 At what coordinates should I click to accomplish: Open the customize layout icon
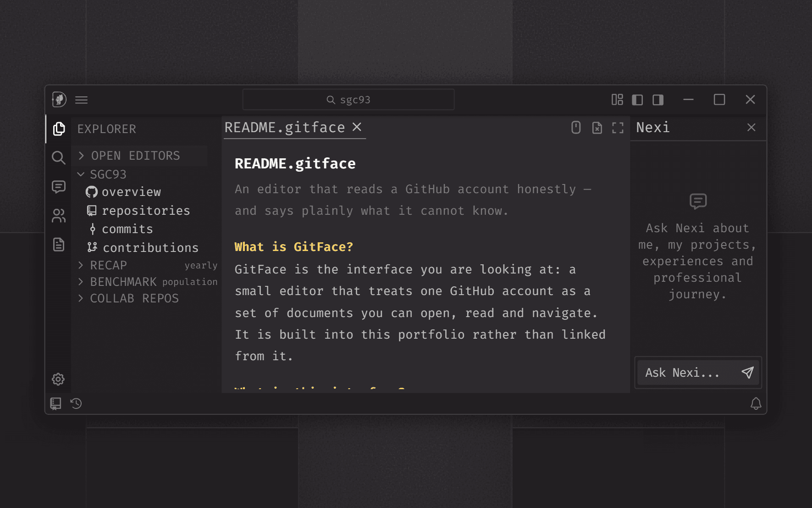point(617,100)
